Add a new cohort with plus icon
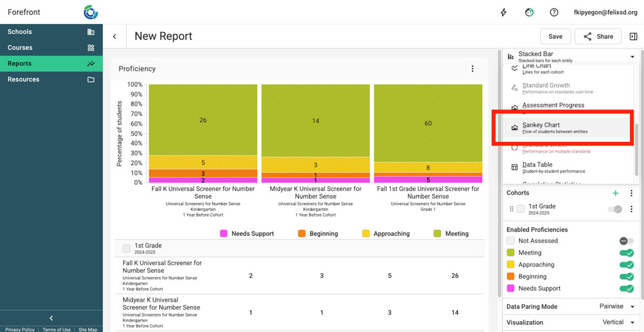The image size is (644, 332). [616, 193]
